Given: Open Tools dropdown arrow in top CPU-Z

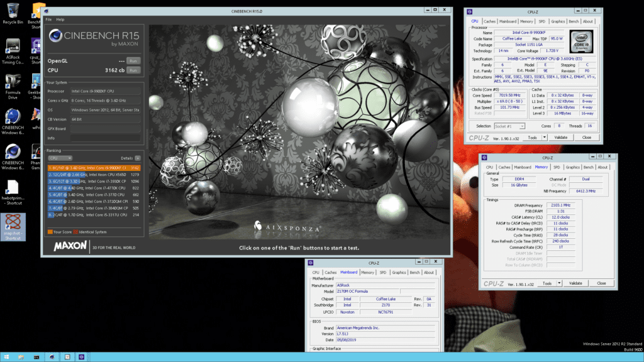Looking at the screenshot, I should tap(544, 138).
